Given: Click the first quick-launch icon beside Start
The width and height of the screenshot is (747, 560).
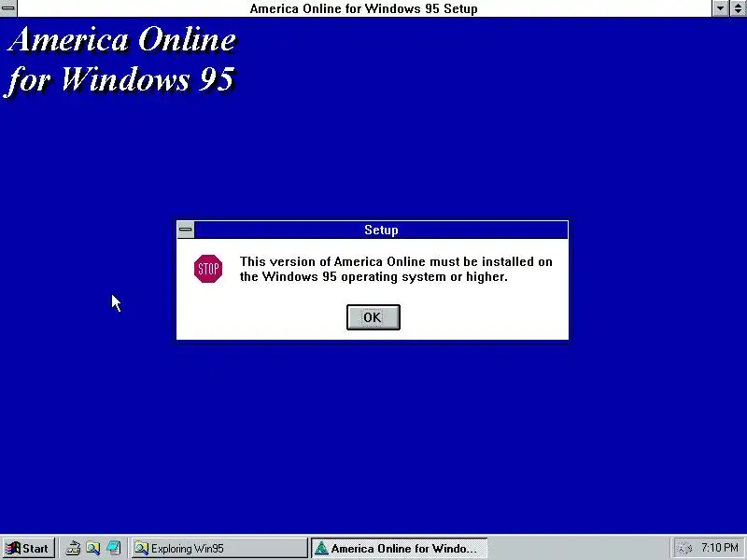Looking at the screenshot, I should click(73, 548).
